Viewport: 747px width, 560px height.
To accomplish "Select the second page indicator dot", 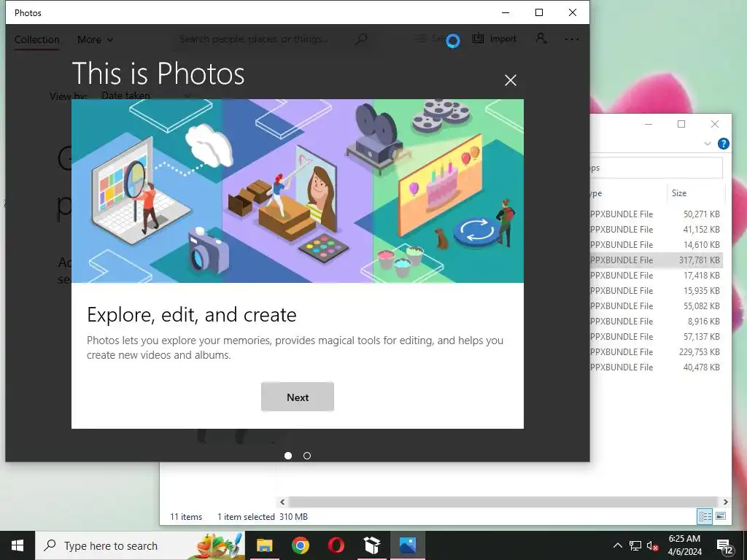I will point(307,456).
